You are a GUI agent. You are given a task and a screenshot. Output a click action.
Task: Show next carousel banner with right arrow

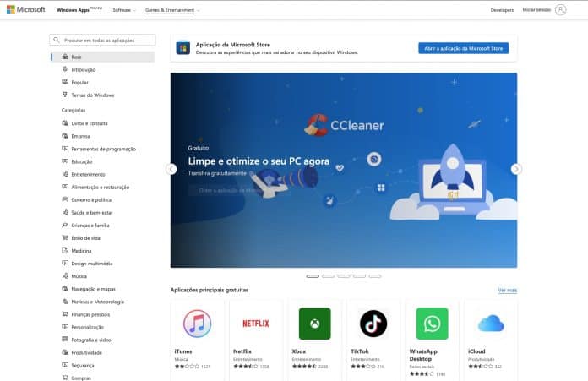click(x=516, y=169)
